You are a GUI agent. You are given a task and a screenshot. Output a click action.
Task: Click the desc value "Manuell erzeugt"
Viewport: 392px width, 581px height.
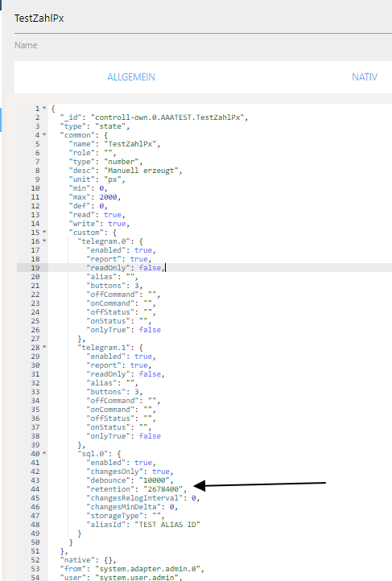pyautogui.click(x=141, y=171)
